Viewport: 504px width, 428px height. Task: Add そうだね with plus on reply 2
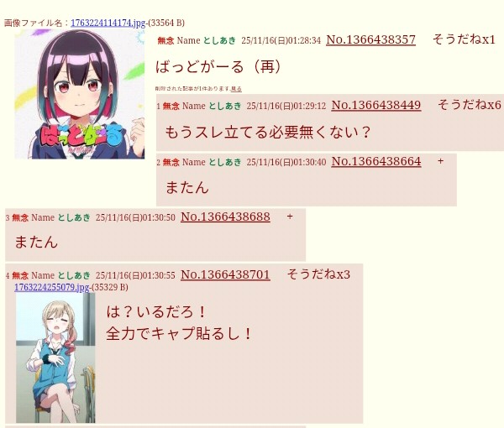pos(440,161)
